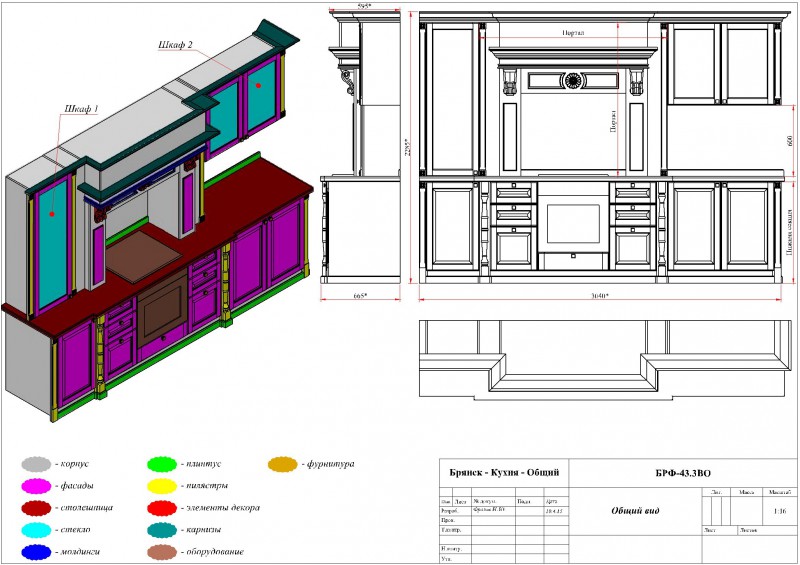The width and height of the screenshot is (800, 565).
Task: Click the '- стекло' legend text
Action: click(x=72, y=530)
